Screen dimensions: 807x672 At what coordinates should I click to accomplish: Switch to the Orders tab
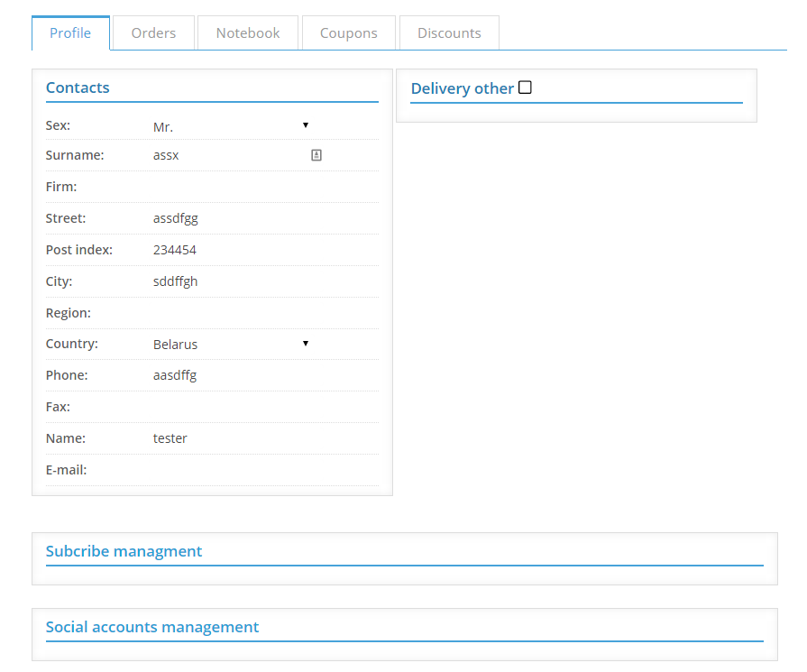(153, 33)
